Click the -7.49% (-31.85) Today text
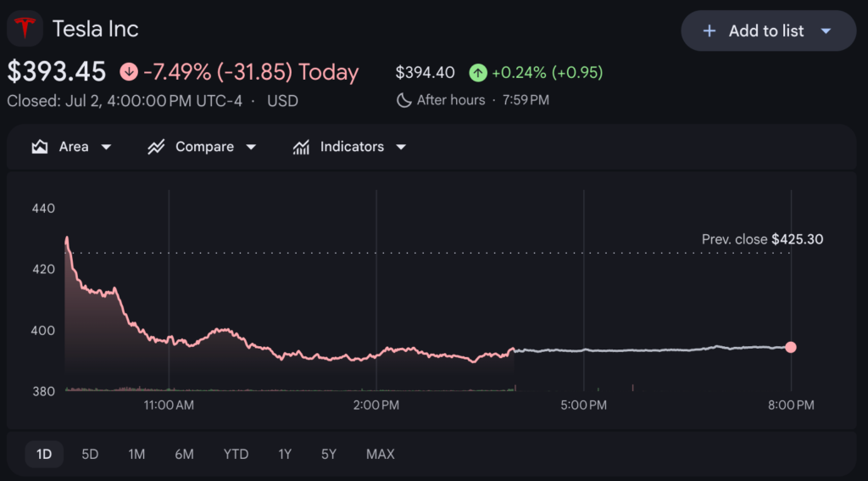Screen dimensions: 868x481 click(x=251, y=72)
